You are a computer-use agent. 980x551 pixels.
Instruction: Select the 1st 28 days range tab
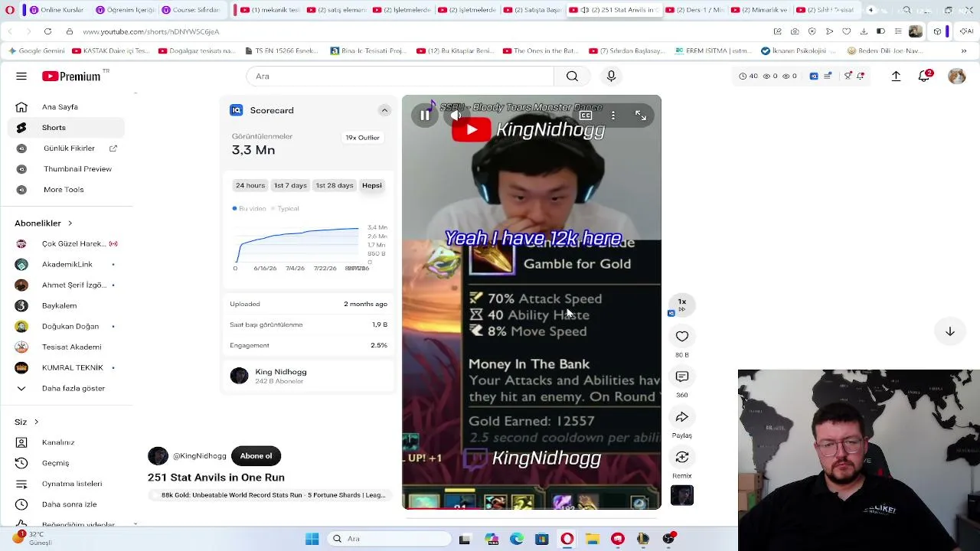[x=335, y=185]
